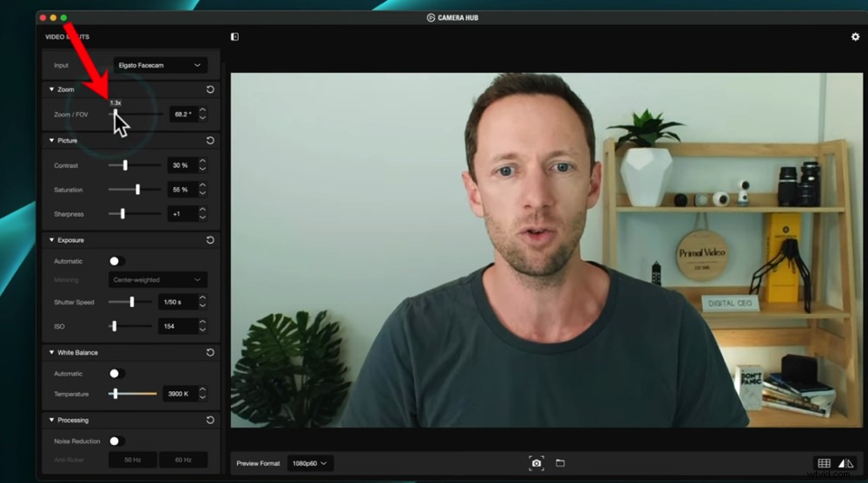This screenshot has height=483, width=868.
Task: Click the Temperature slider handle
Action: pos(115,394)
